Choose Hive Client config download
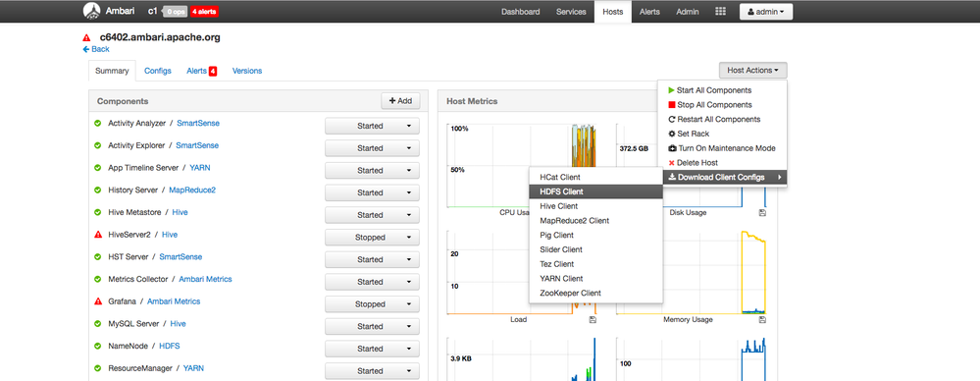Screen dimensions: 980x381 tap(595, 206)
